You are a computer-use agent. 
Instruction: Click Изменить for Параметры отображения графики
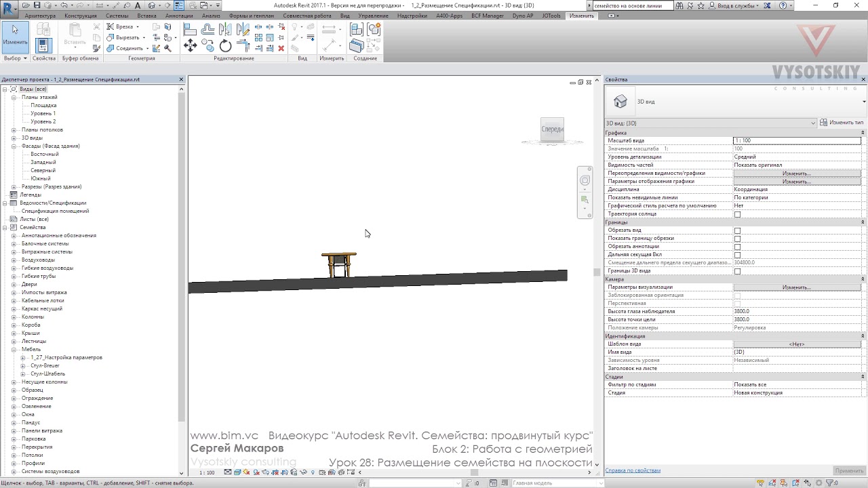point(797,182)
